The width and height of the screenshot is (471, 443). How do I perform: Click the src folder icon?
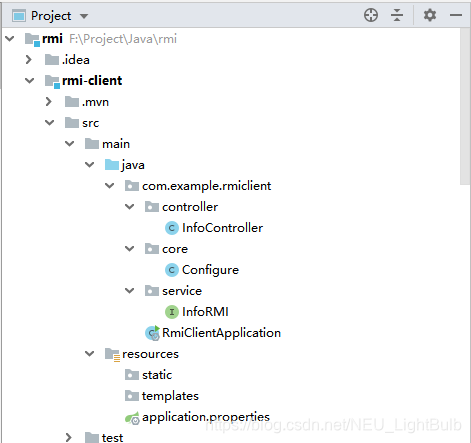[x=72, y=123]
